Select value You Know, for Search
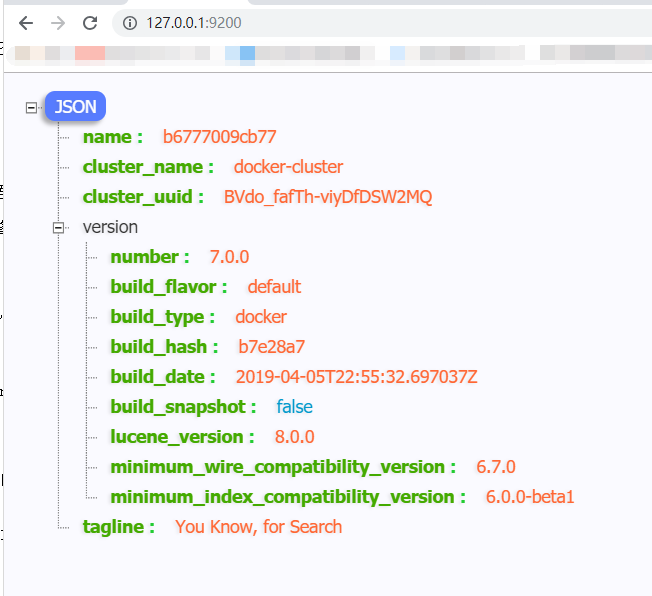 (x=258, y=527)
